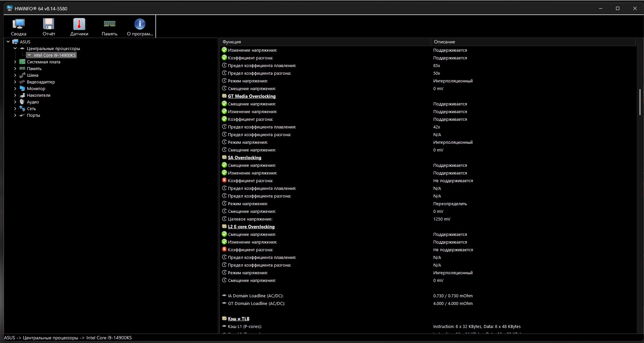644x343 pixels.
Task: Select the 42x value under GT Media Overclocking
Action: [437, 127]
